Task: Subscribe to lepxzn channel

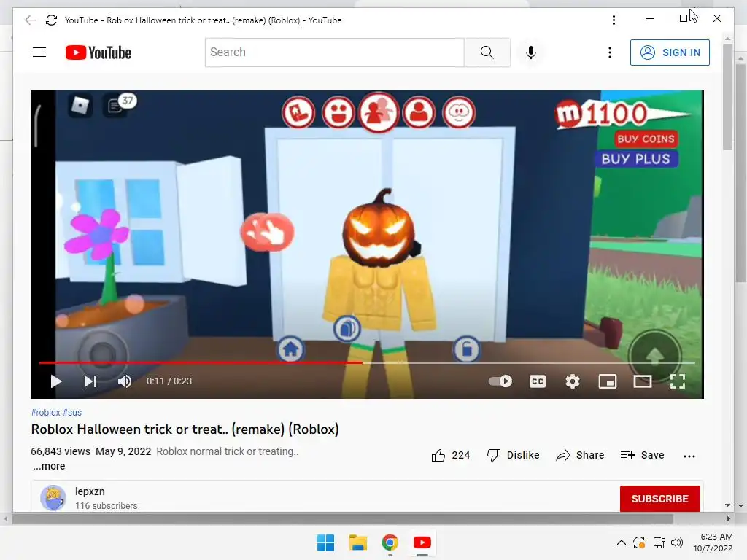Action: (x=659, y=499)
